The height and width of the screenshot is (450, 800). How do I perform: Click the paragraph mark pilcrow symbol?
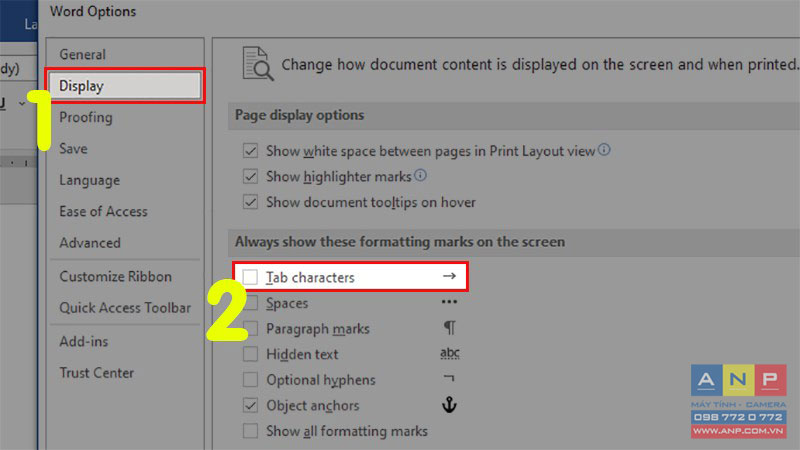tap(449, 327)
